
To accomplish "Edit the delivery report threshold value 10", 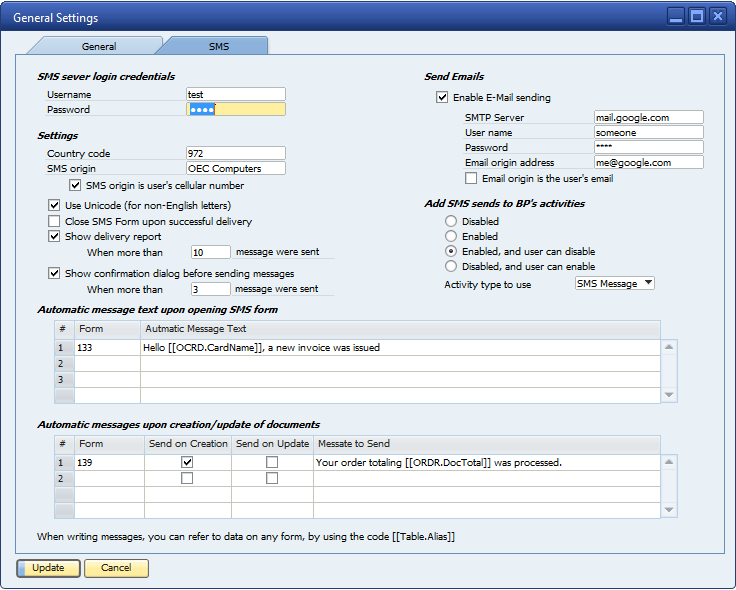I will pos(211,252).
